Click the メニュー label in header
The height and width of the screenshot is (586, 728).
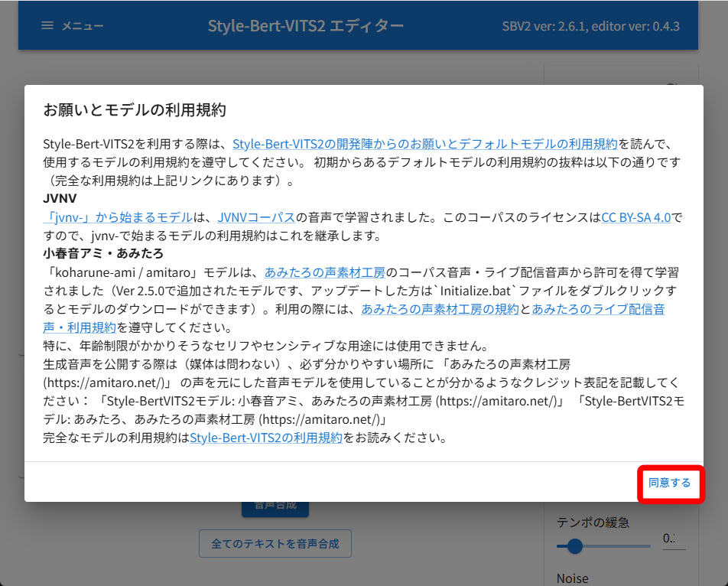83,26
